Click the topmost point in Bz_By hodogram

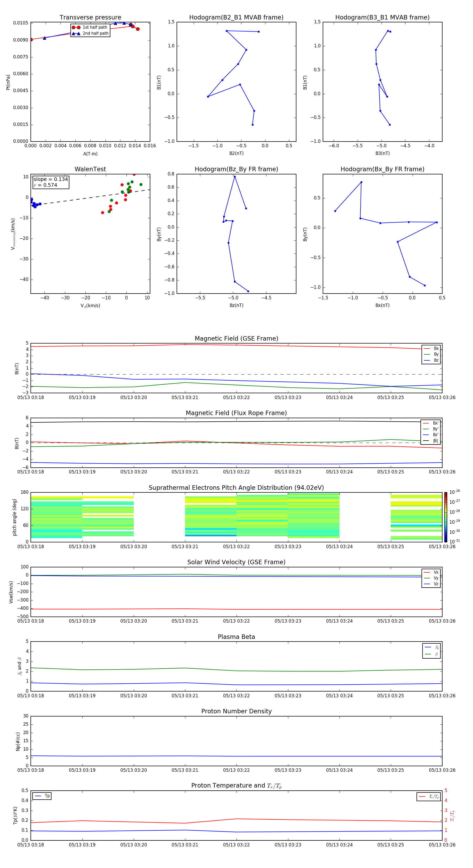tap(235, 176)
